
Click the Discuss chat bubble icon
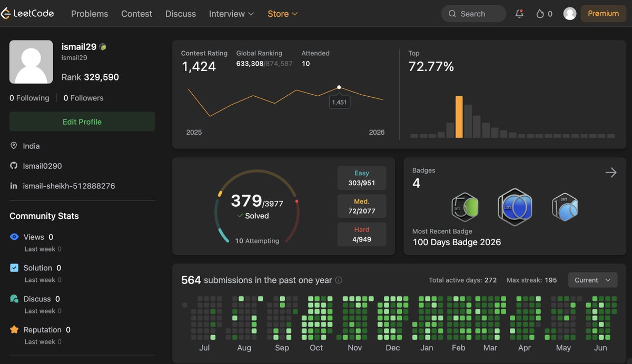[x=14, y=299]
